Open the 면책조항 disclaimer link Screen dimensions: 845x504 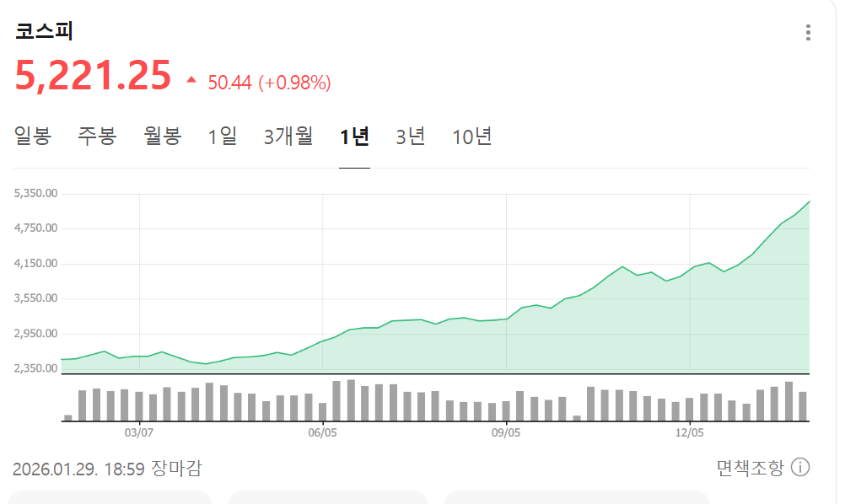pyautogui.click(x=750, y=467)
